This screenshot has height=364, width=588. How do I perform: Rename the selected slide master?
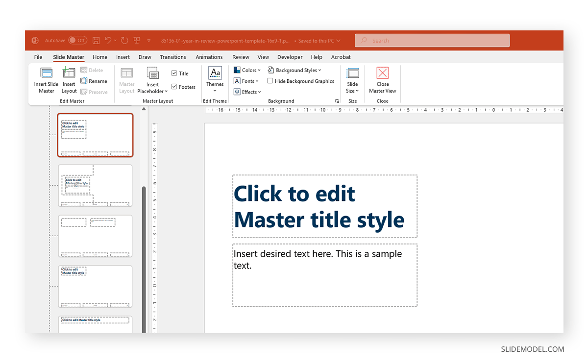pyautogui.click(x=94, y=81)
